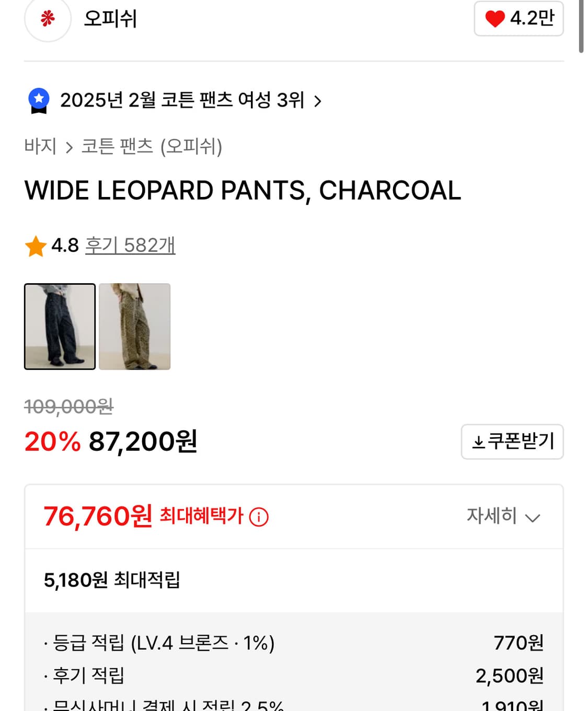Open the 2025년 2월 코튼 팬츠 여성 3위 ranking
Viewport: 588px width, 711px height.
point(182,100)
